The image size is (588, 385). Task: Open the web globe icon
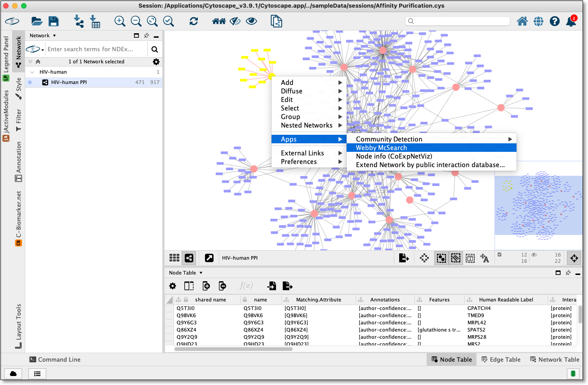(539, 21)
